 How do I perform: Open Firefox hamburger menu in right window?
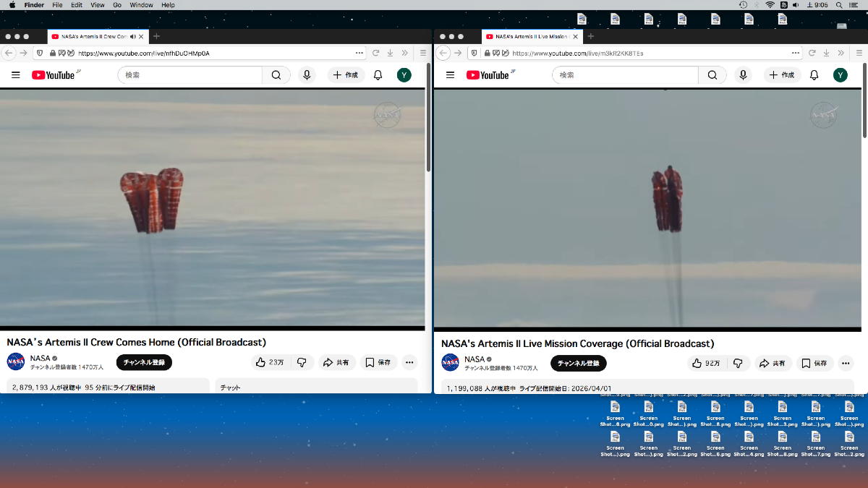pyautogui.click(x=859, y=53)
